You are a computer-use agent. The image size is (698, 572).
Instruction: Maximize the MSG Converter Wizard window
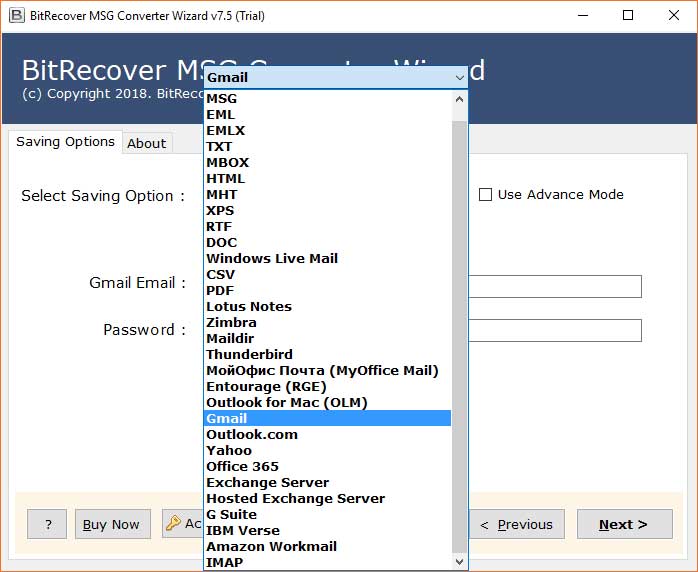(628, 16)
